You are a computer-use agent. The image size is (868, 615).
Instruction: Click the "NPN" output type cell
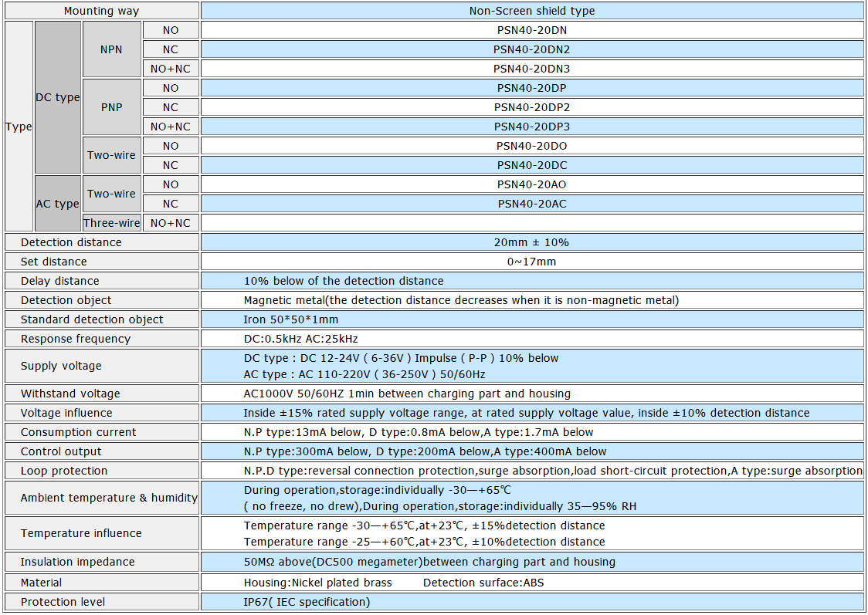click(x=112, y=49)
